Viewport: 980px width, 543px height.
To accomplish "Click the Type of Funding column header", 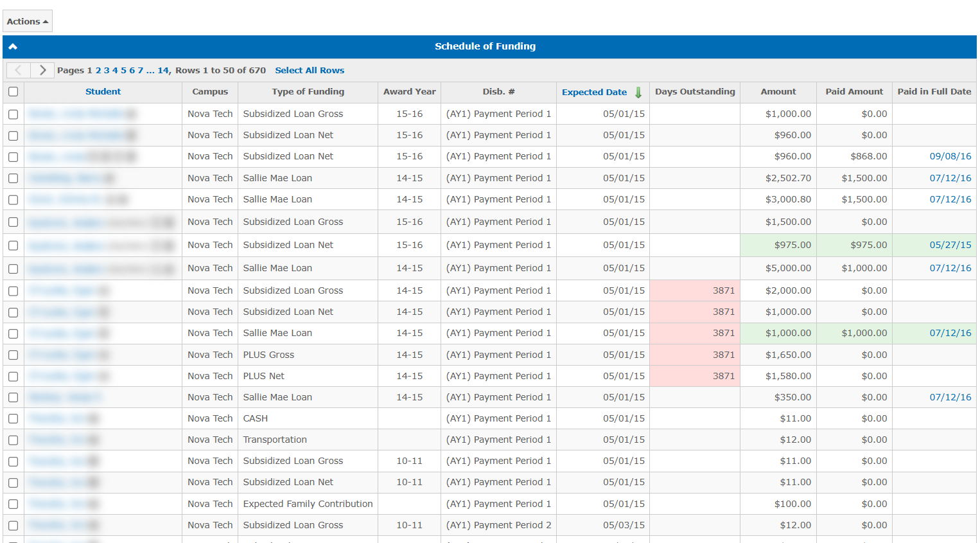I will (x=308, y=91).
